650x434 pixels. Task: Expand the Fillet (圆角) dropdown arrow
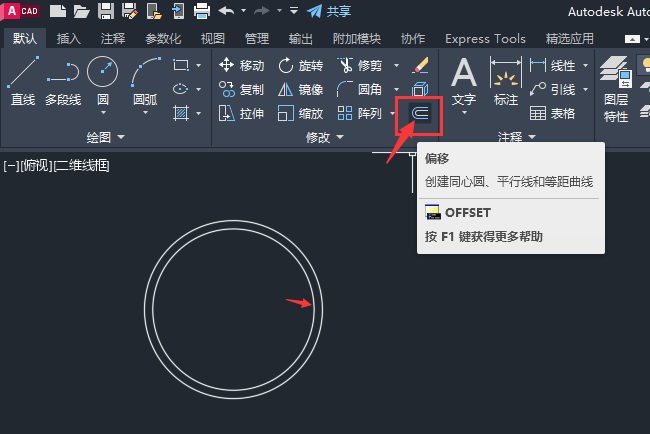click(397, 89)
